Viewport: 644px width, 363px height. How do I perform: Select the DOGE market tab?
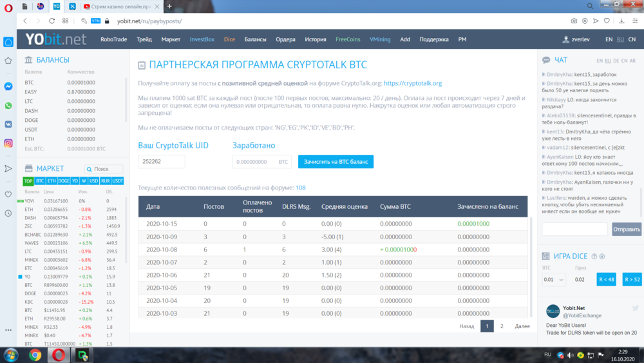(64, 181)
